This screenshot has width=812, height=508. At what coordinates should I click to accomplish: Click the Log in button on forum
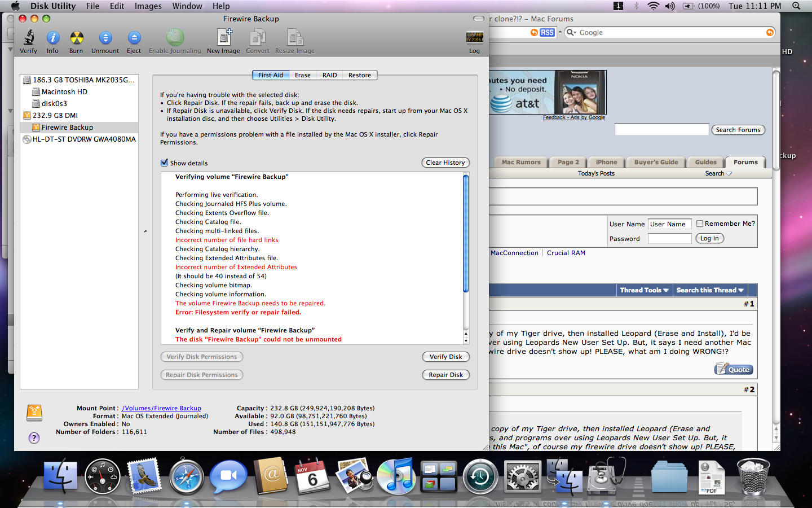pyautogui.click(x=709, y=239)
